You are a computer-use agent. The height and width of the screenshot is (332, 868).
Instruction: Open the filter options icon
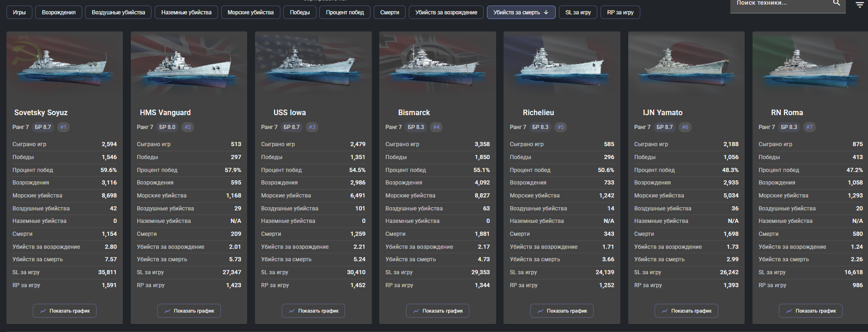tap(859, 5)
